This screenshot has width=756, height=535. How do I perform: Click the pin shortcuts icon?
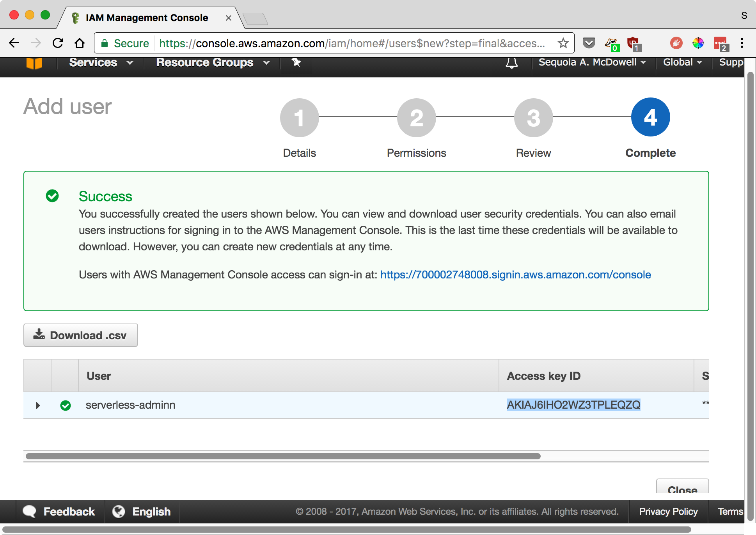point(296,62)
